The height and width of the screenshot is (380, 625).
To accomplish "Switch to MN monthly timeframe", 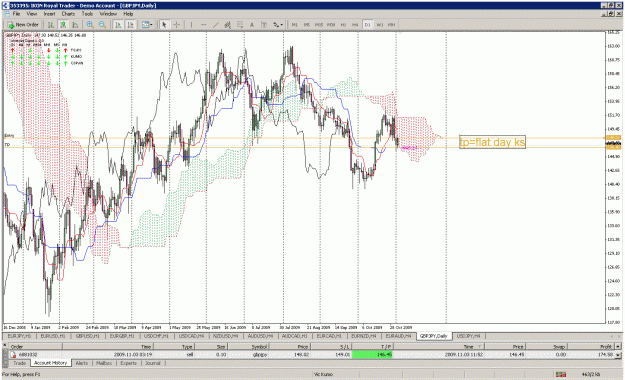I will (391, 25).
